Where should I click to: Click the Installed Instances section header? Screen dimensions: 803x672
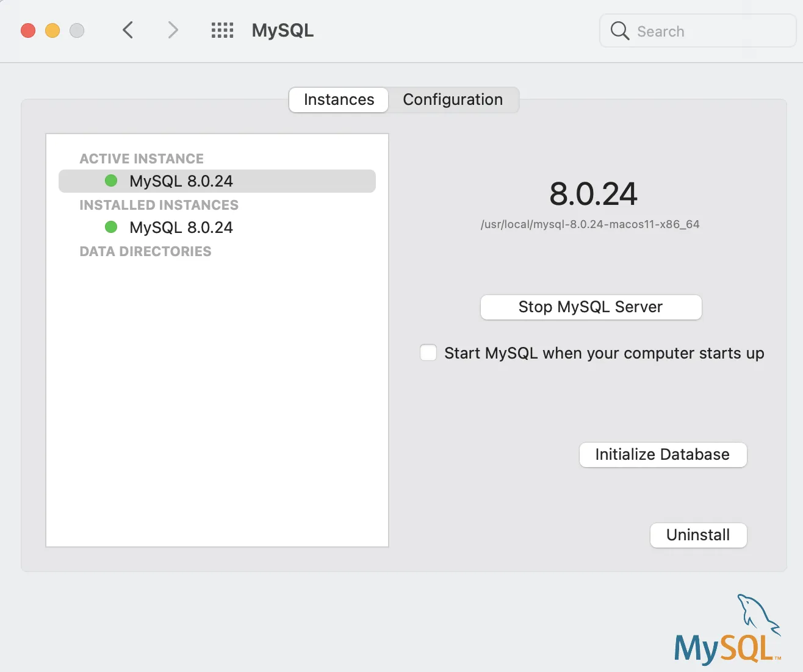tap(159, 205)
